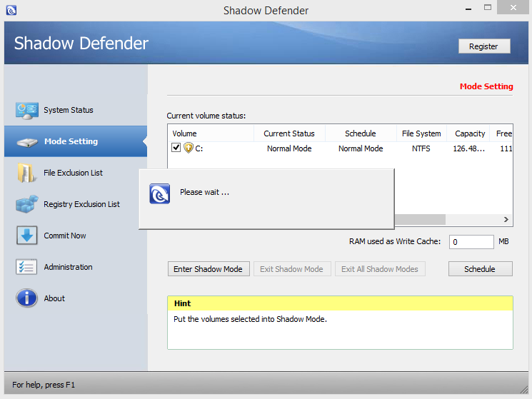Click the File System column header
Image resolution: width=532 pixels, height=399 pixels.
pos(421,133)
